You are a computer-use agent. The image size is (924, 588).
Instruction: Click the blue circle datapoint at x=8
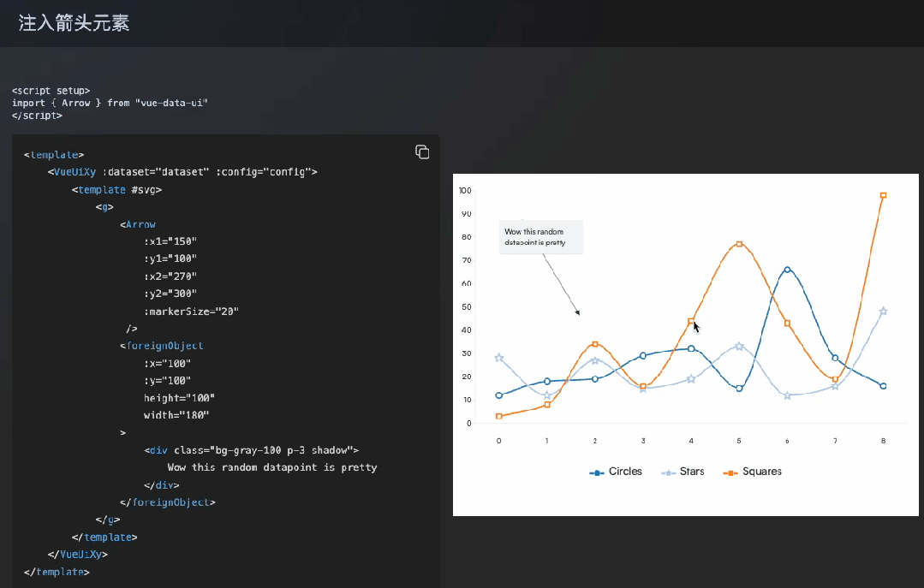pos(883,386)
